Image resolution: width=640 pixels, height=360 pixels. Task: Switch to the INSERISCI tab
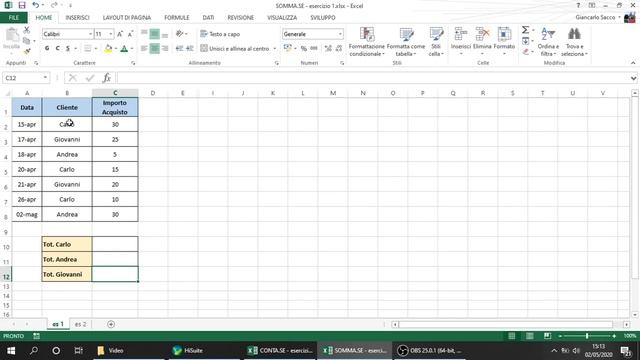77,18
